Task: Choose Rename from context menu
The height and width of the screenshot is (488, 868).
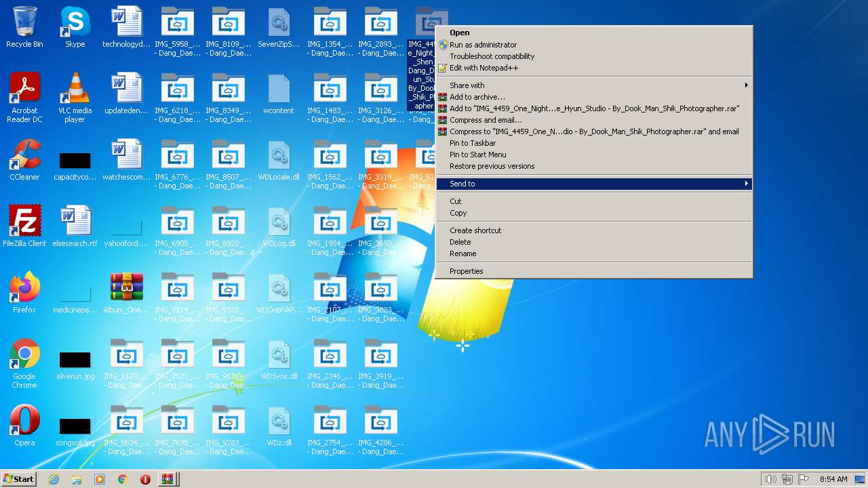Action: pos(594,253)
